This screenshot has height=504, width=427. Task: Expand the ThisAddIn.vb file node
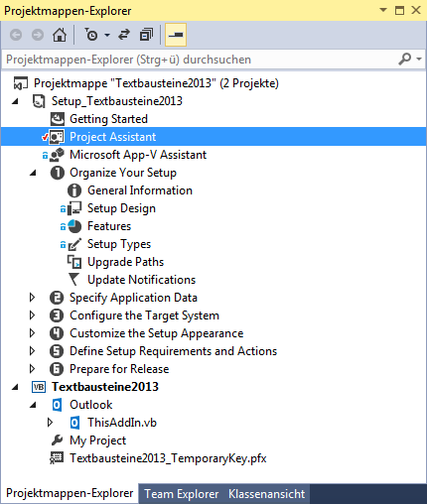(x=50, y=423)
